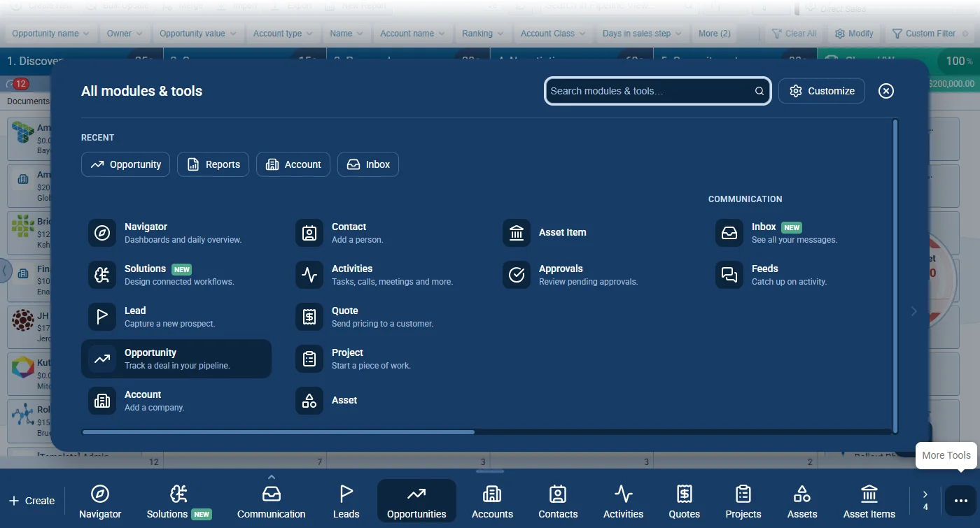The image size is (980, 528).
Task: Open Opportunity module tile in panel
Action: coord(176,359)
